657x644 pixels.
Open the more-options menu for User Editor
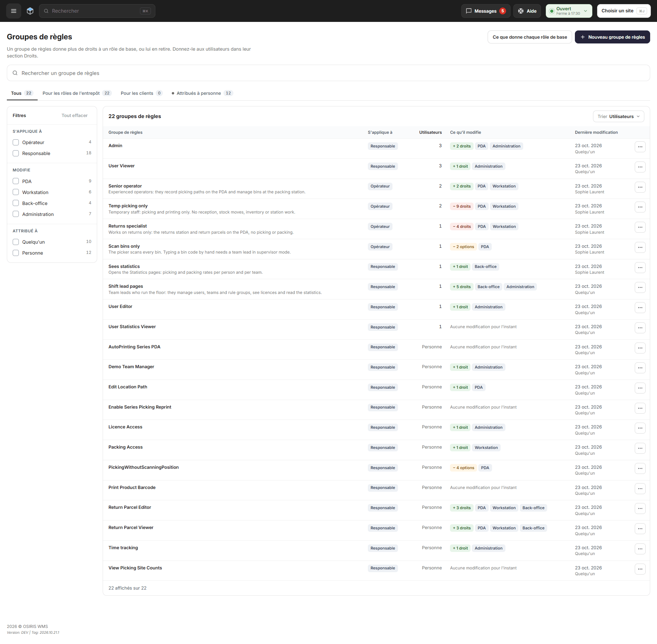640,308
